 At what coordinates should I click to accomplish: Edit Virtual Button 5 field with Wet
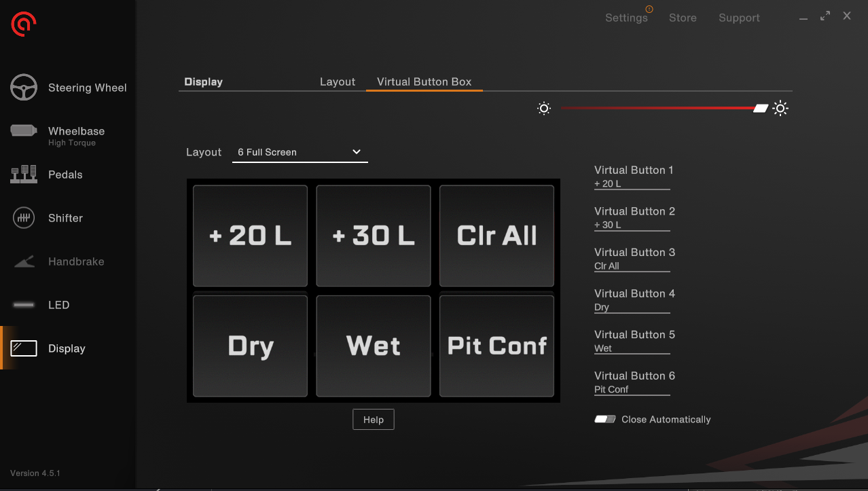tap(632, 348)
